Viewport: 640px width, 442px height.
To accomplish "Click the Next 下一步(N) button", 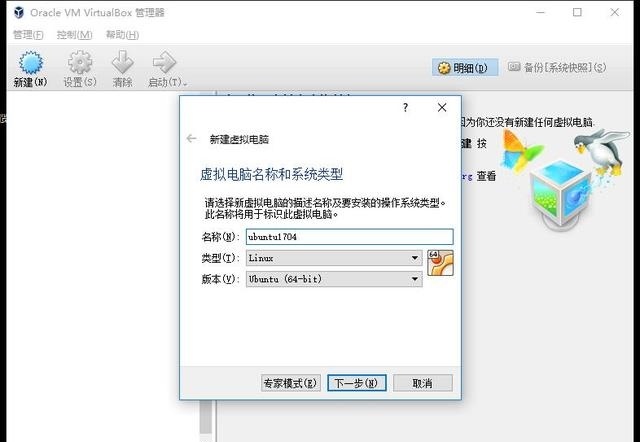I will click(x=357, y=383).
